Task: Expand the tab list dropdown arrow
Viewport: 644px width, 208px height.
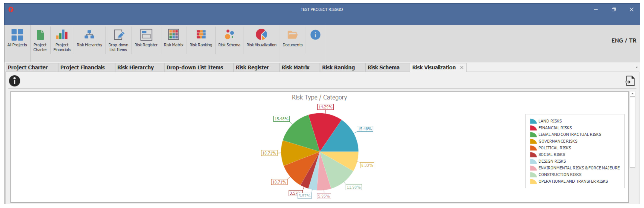Action: click(x=636, y=67)
